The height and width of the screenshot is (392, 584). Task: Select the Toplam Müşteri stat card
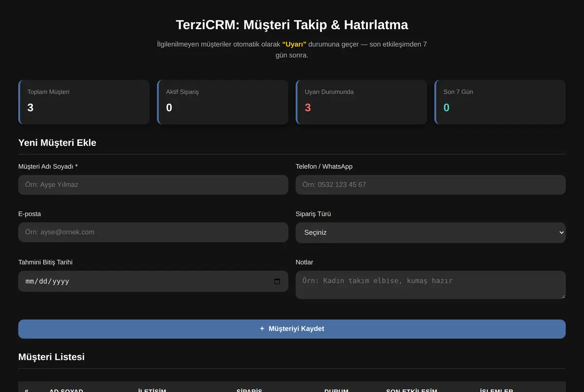click(84, 102)
